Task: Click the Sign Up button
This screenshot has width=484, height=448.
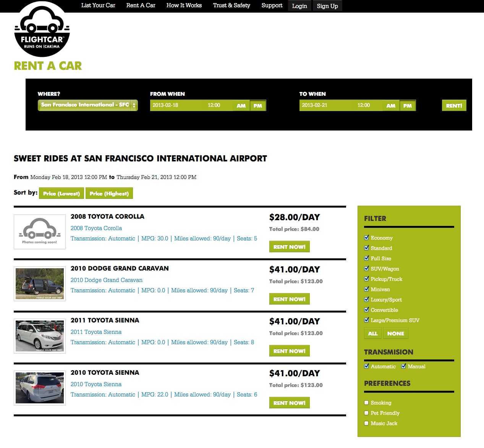Action: click(327, 6)
